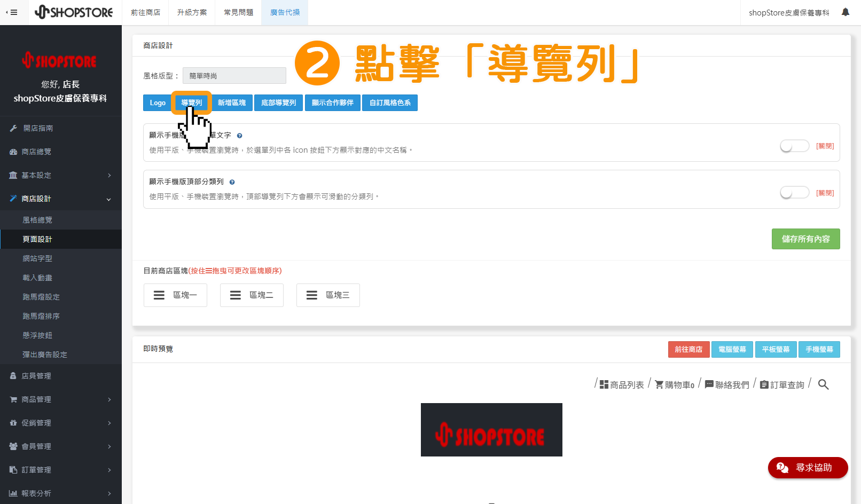Viewport: 861px width, 504px height.
Task: Expand 報表分析 chevron
Action: [109, 493]
